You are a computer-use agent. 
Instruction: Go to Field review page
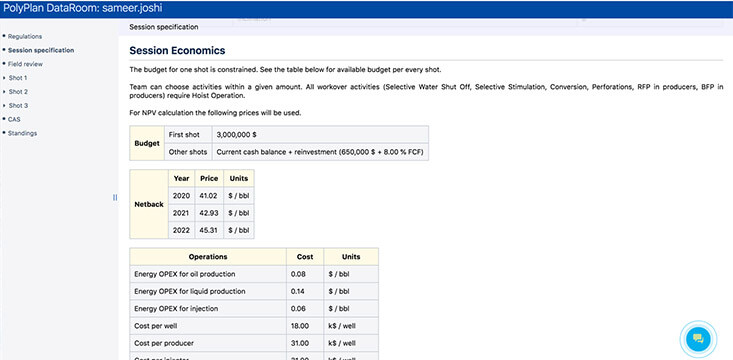25,64
